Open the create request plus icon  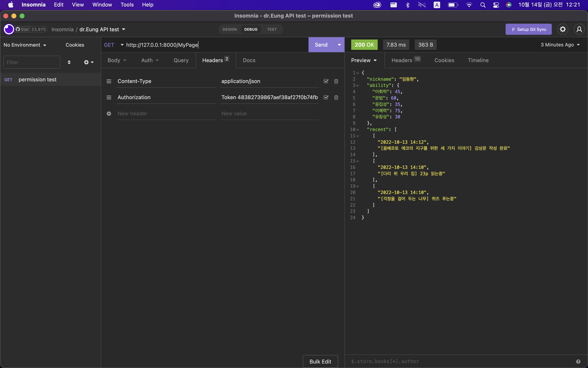[89, 62]
